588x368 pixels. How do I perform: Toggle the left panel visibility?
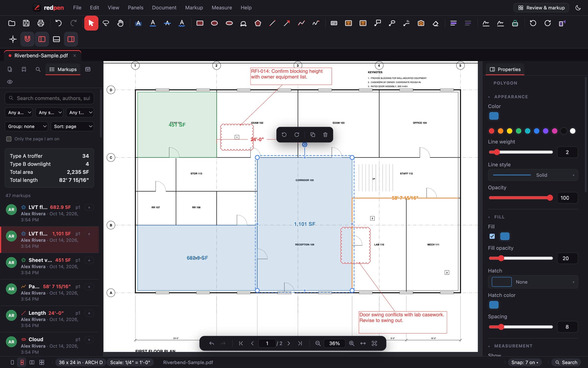(x=42, y=39)
